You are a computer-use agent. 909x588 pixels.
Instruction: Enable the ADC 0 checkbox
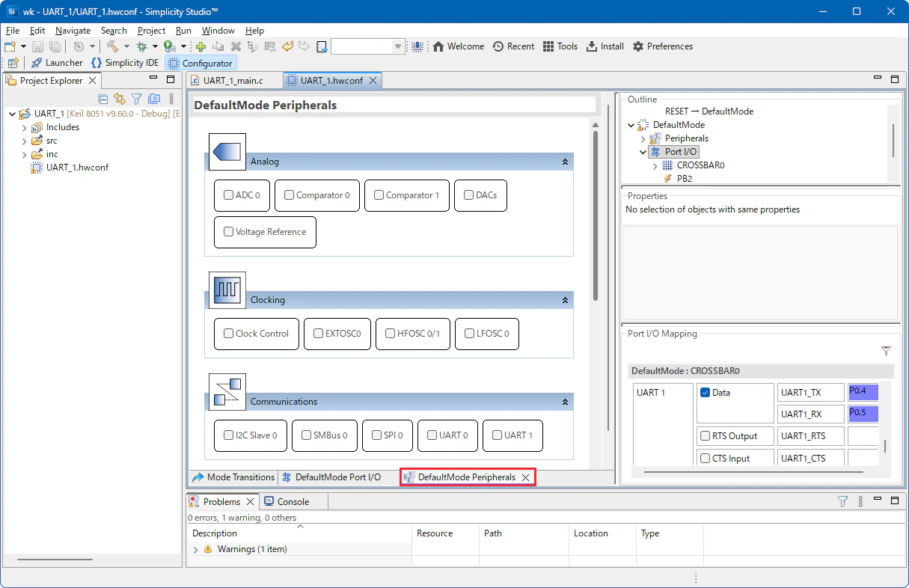[229, 195]
